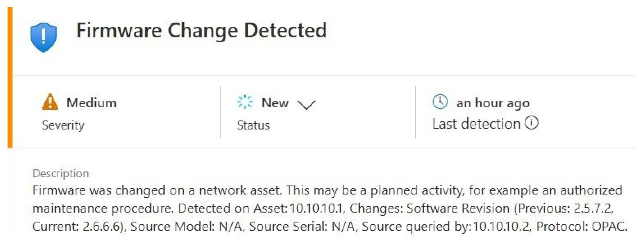Click the Last detection label
Viewport: 644px width, 241px height.
pyautogui.click(x=476, y=124)
